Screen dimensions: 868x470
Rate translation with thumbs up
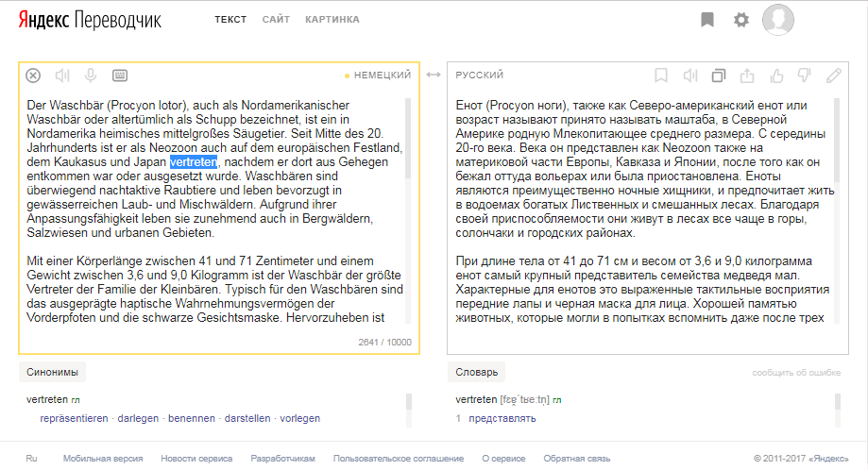tap(776, 76)
